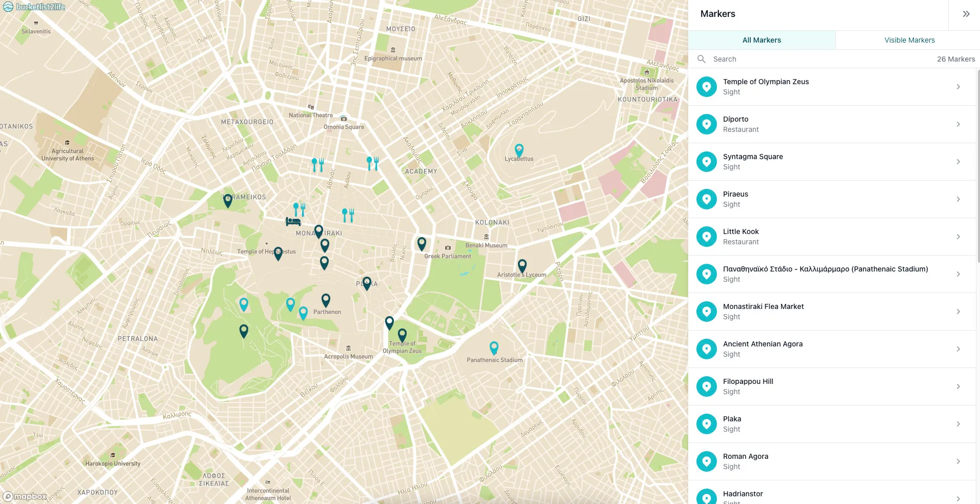Screen dimensions: 980x504
Task: Click the Monastiraki Flea Market pin icon
Action: click(707, 311)
